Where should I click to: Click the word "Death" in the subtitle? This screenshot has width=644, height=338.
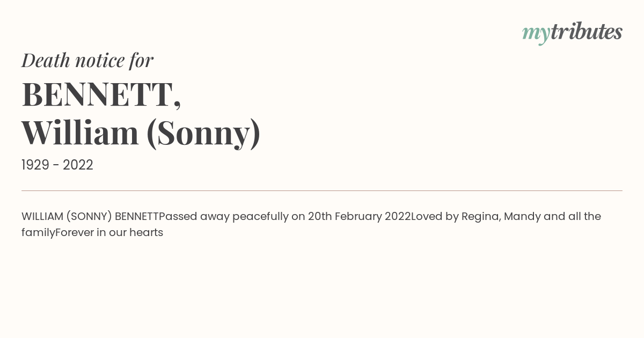[46, 60]
